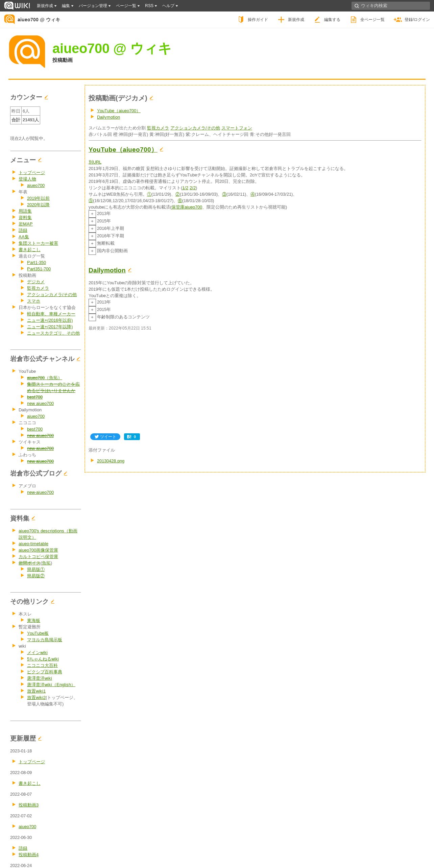Open the 新規作成 top menu

click(47, 6)
